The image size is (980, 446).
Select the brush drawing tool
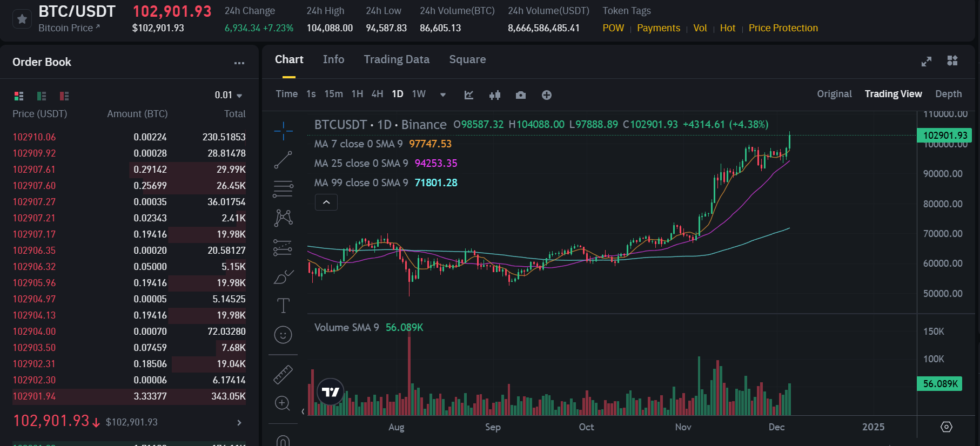tap(283, 276)
